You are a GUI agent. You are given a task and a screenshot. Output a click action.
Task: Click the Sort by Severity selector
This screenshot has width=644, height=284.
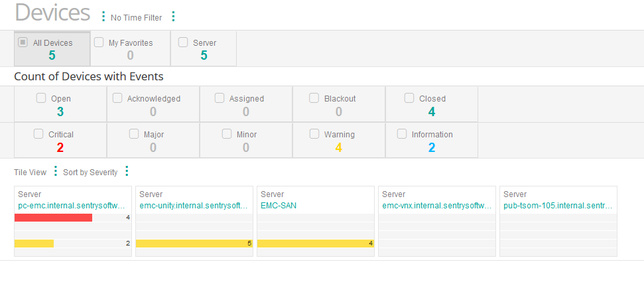pos(90,172)
